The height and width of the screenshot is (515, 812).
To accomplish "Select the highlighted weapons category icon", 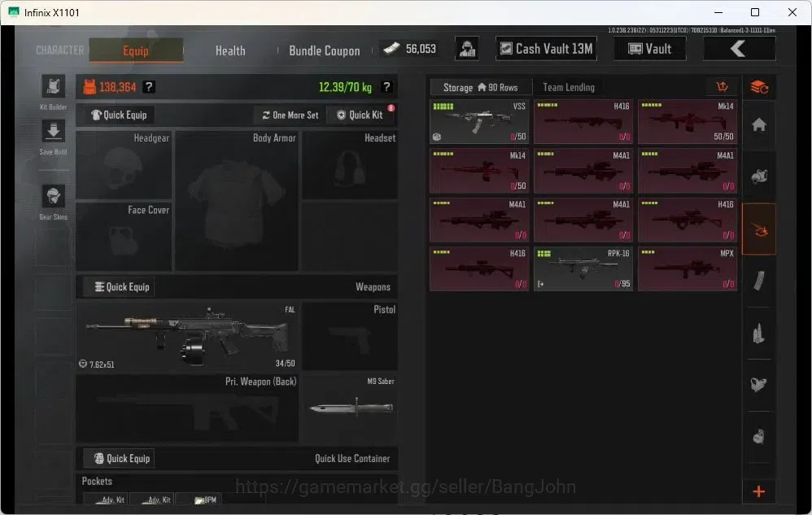I will 759,229.
